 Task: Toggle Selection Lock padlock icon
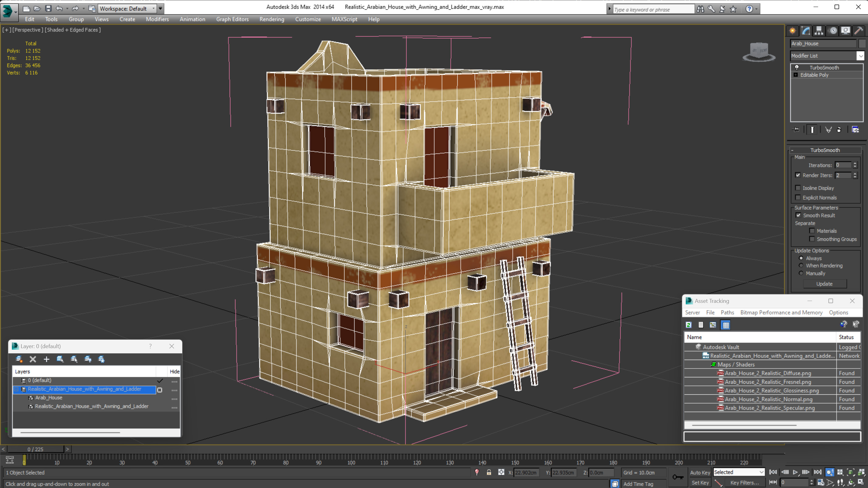tap(489, 472)
